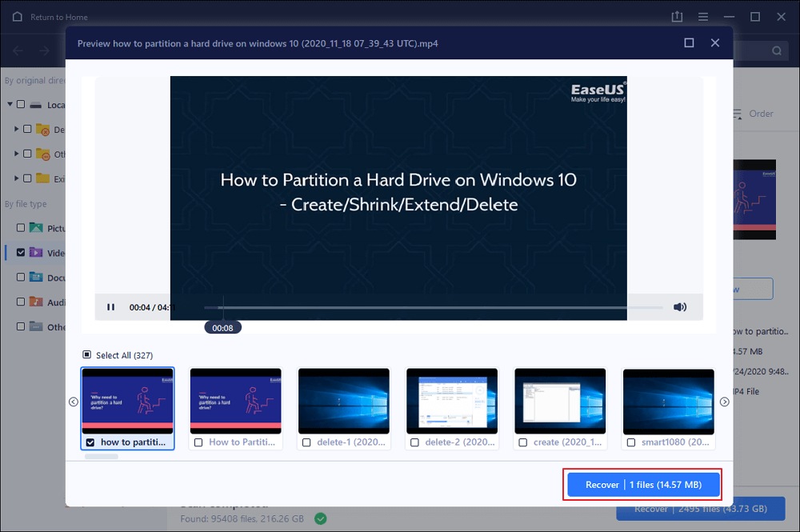This screenshot has height=532, width=800.
Task: Check the delete-1 video thumbnail checkbox
Action: click(x=306, y=442)
